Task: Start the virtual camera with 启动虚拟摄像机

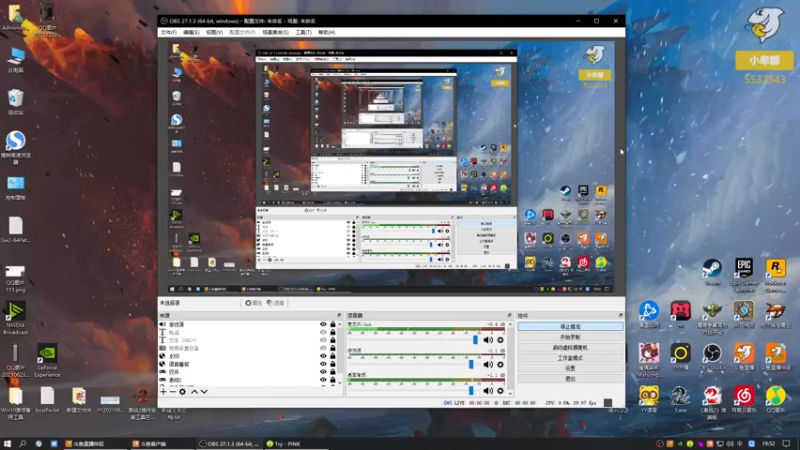Action: coord(570,347)
